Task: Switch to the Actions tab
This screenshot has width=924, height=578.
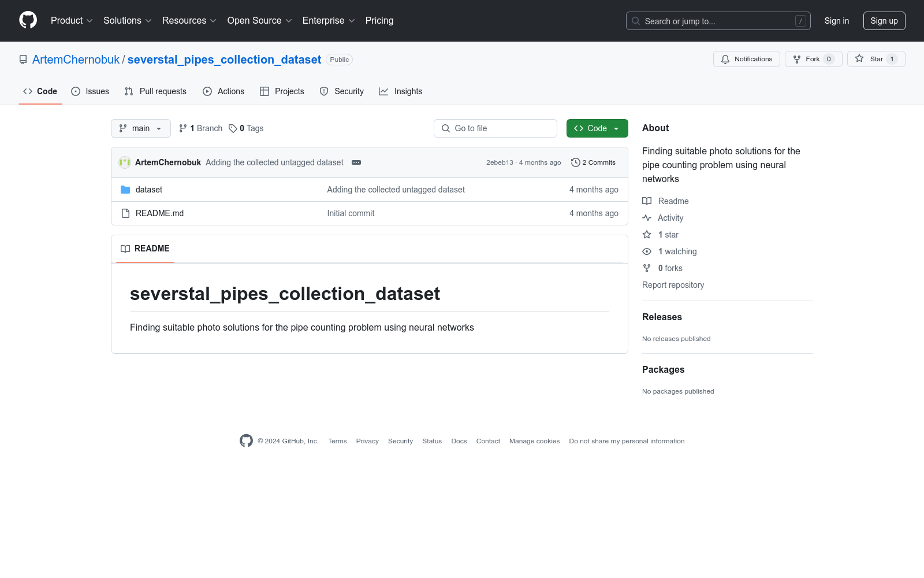Action: 223,91
